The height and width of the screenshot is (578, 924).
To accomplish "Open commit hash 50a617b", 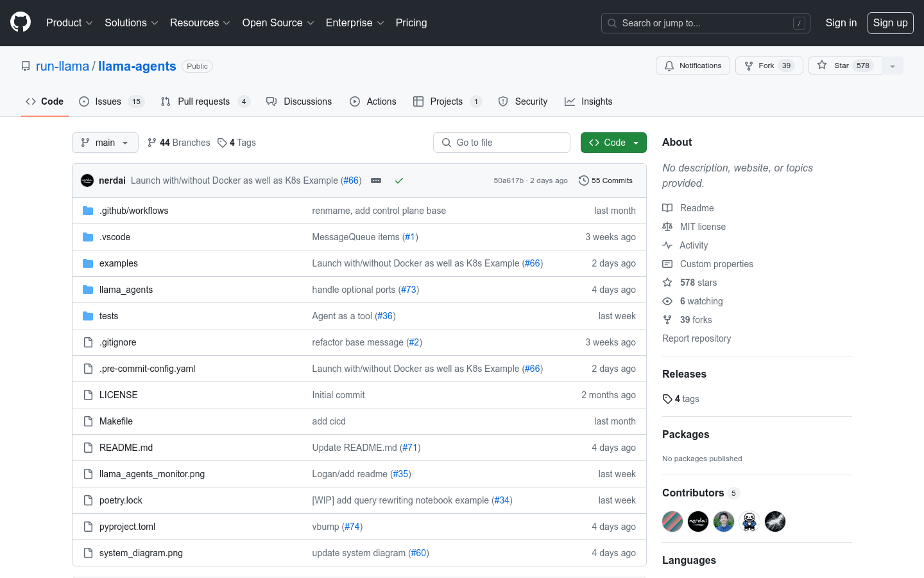I will pos(508,180).
